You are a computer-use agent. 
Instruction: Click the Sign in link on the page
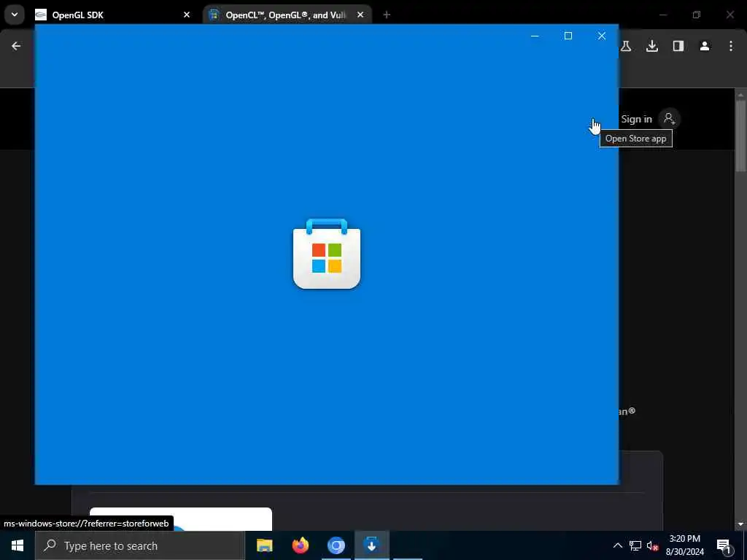pyautogui.click(x=636, y=119)
